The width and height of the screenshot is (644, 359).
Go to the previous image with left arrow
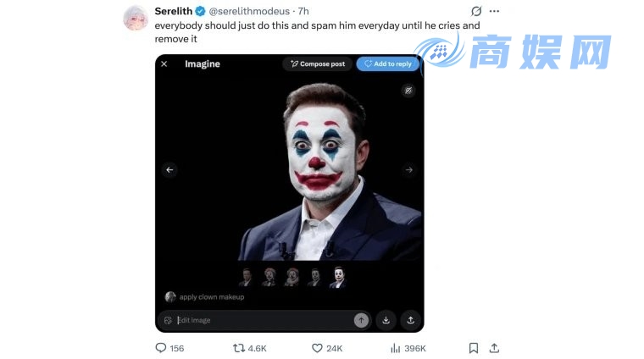(169, 170)
